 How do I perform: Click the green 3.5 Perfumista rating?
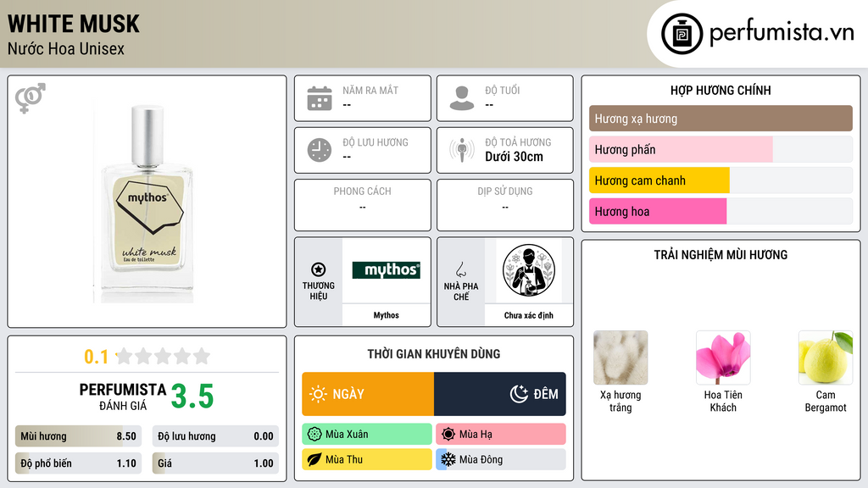[x=192, y=396]
